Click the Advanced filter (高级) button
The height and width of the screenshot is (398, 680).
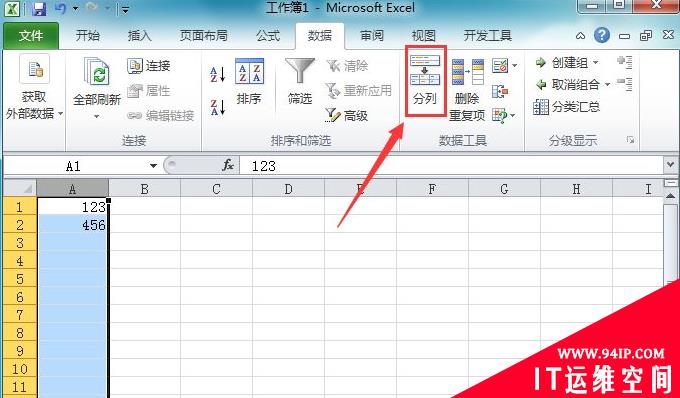347,115
